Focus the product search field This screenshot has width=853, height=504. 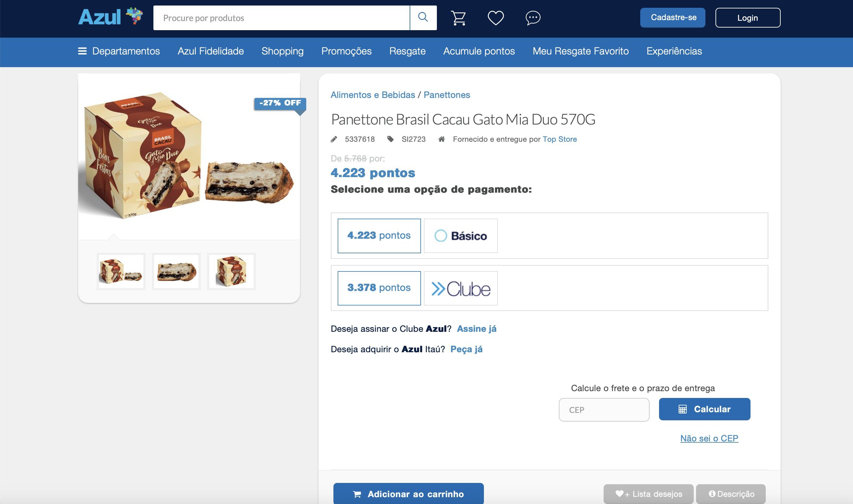point(282,18)
